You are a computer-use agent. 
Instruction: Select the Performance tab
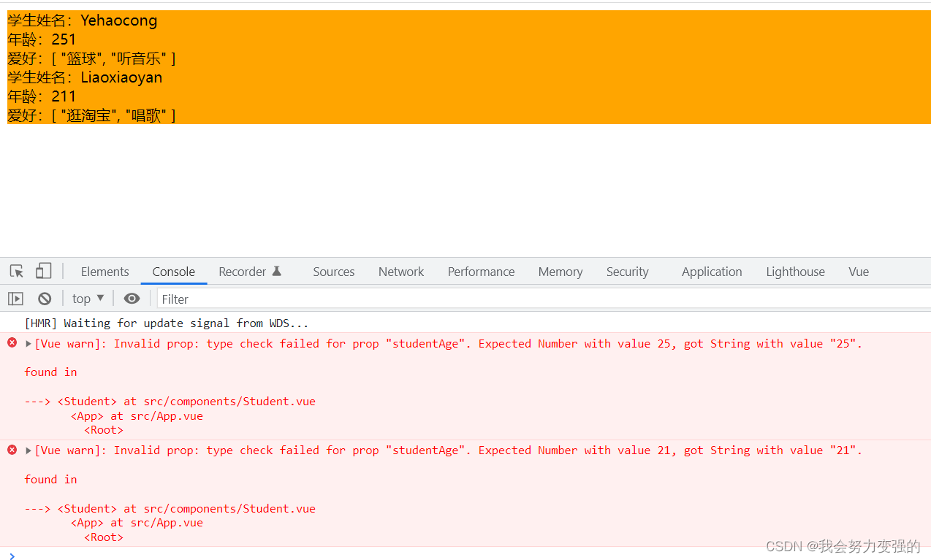481,272
